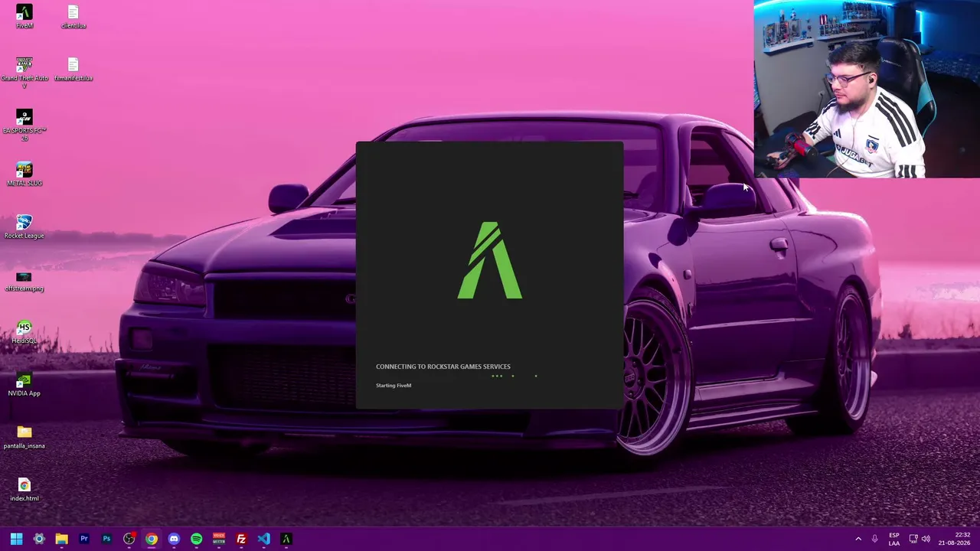Switch to Voicemeeter in taskbar
The image size is (980, 551).
pos(219,539)
